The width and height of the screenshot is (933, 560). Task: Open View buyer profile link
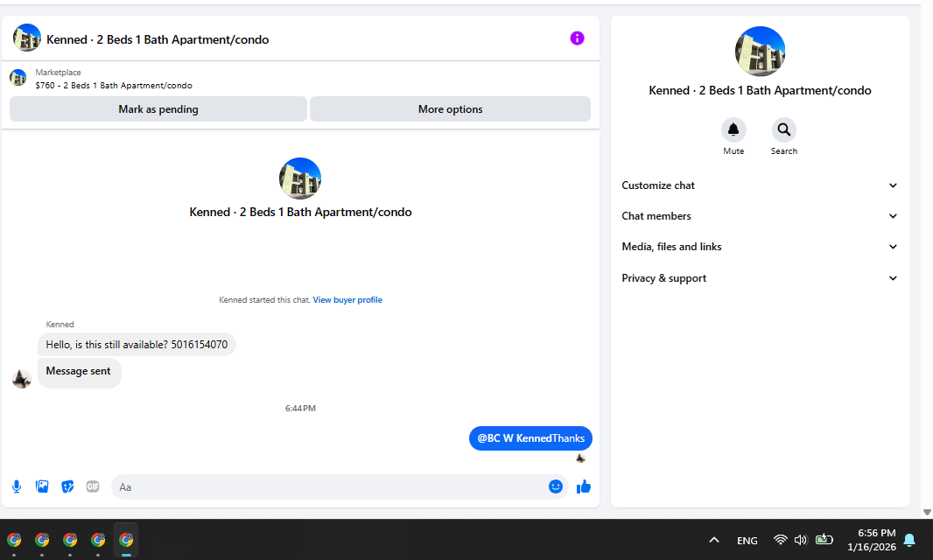[x=347, y=300]
